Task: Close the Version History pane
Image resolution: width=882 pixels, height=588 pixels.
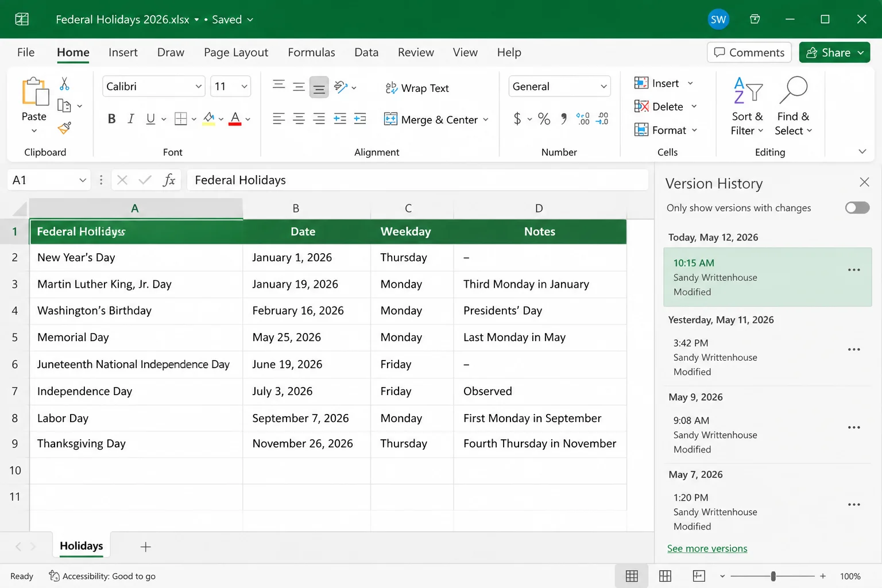Action: click(864, 182)
